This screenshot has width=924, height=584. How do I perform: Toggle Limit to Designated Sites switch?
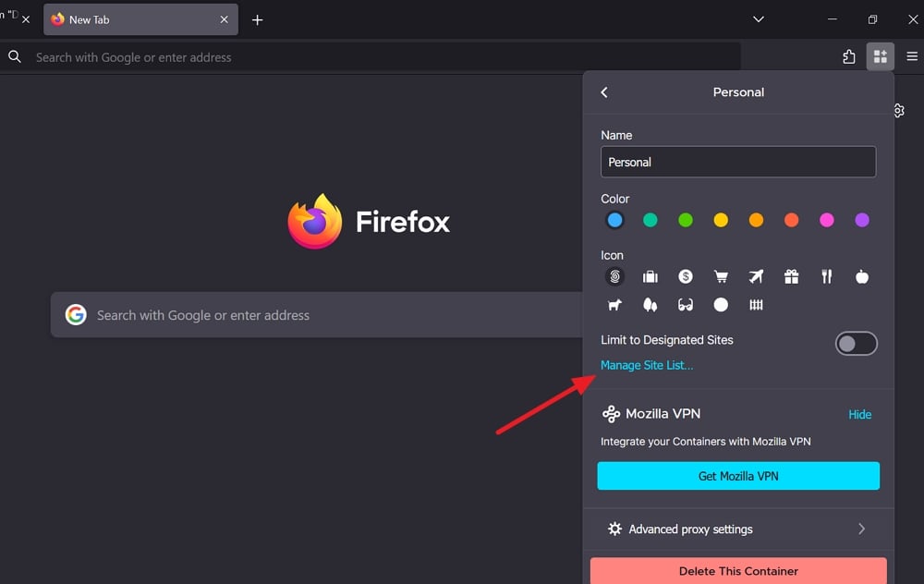(857, 344)
